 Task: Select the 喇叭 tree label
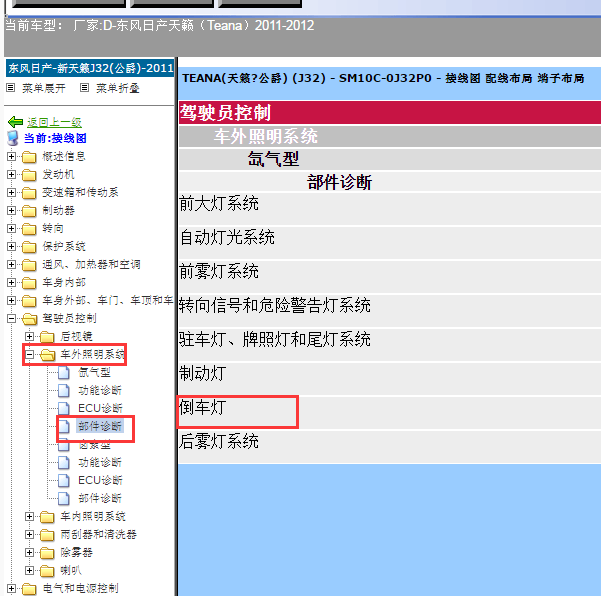(x=71, y=570)
